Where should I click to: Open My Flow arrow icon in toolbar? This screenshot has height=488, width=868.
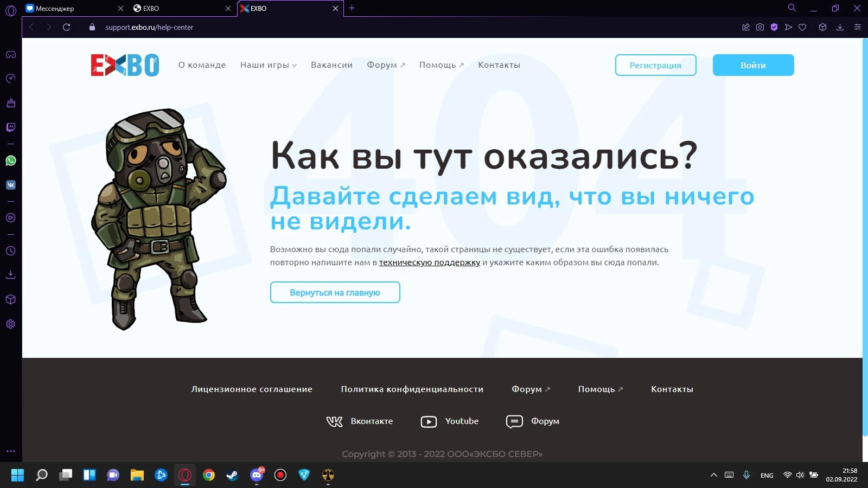point(788,27)
